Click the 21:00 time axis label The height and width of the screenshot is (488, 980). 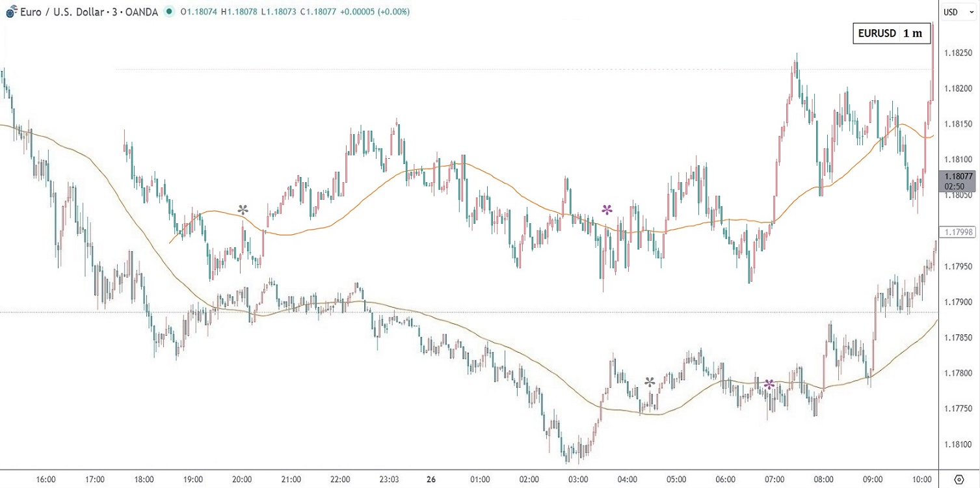pos(291,480)
